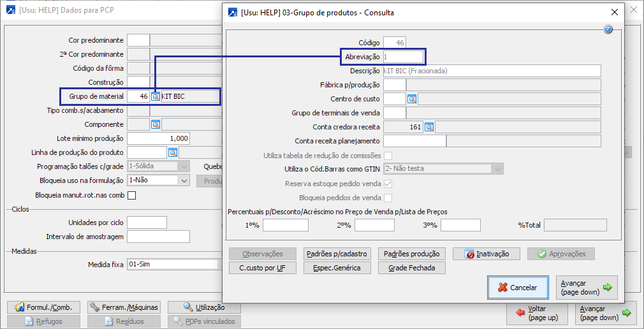This screenshot has width=644, height=329.
Task: Click Conta receita planejamento field
Action: coord(414,141)
